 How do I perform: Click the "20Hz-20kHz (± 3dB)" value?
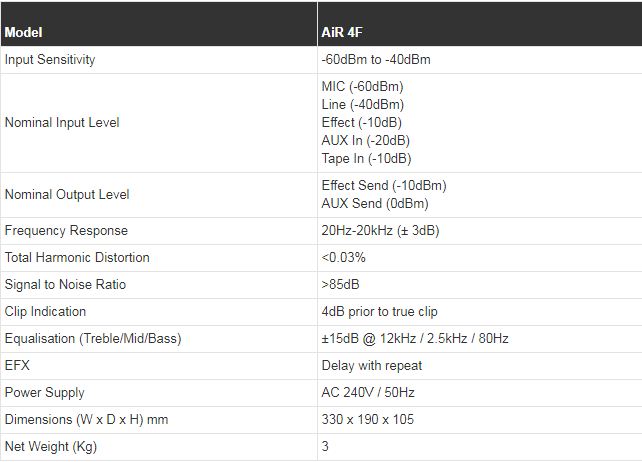(x=380, y=230)
